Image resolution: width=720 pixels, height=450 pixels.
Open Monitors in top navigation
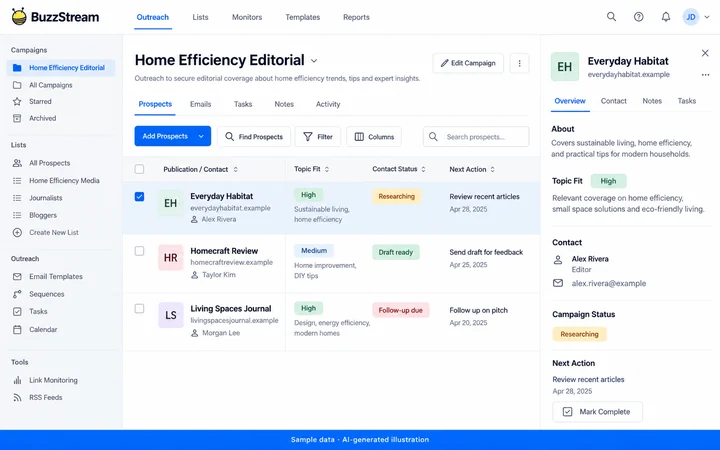(247, 17)
